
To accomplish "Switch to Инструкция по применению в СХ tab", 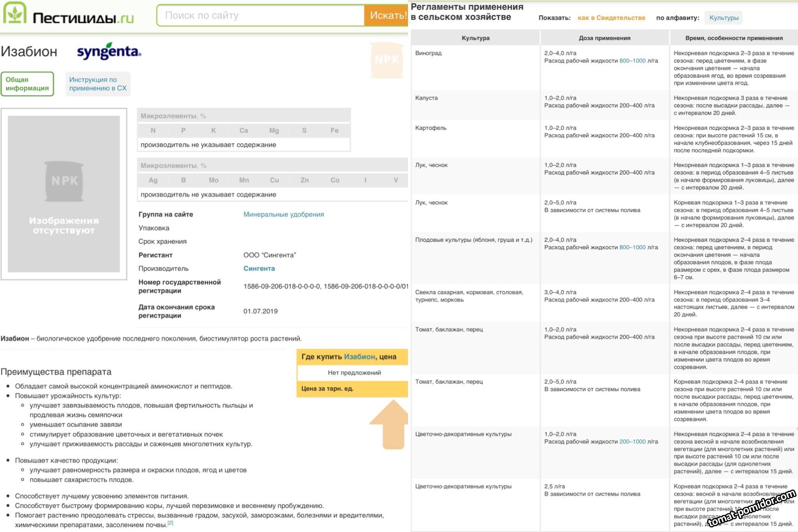I will click(x=98, y=84).
